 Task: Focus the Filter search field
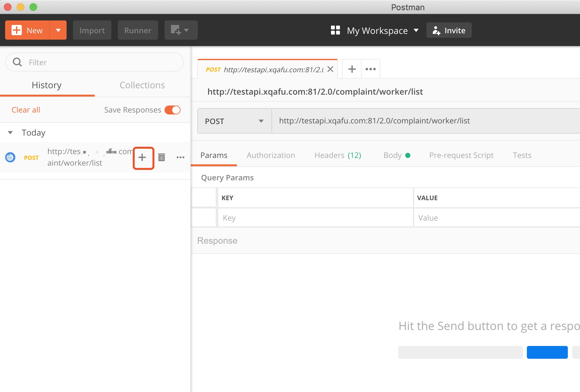coord(95,62)
